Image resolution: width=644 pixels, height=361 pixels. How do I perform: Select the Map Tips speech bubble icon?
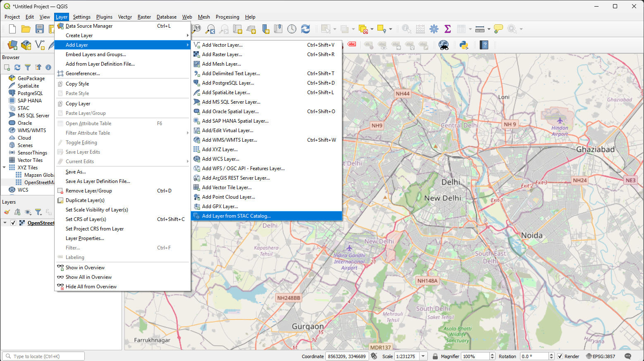[x=499, y=29]
